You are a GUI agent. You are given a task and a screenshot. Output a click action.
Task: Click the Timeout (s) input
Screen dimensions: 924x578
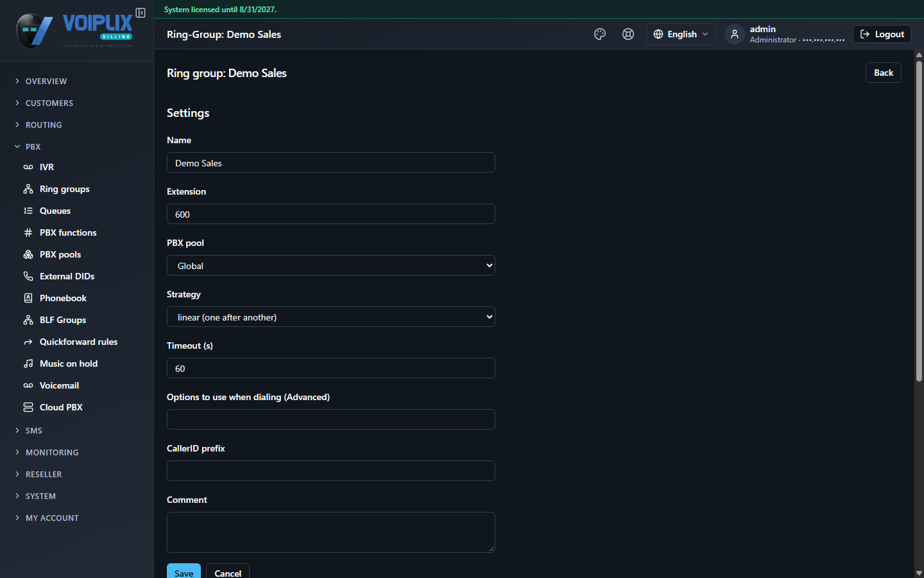(331, 368)
